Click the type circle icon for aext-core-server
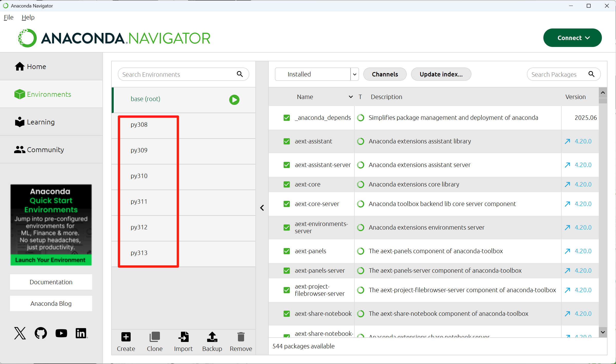This screenshot has height=364, width=616. 361,204
